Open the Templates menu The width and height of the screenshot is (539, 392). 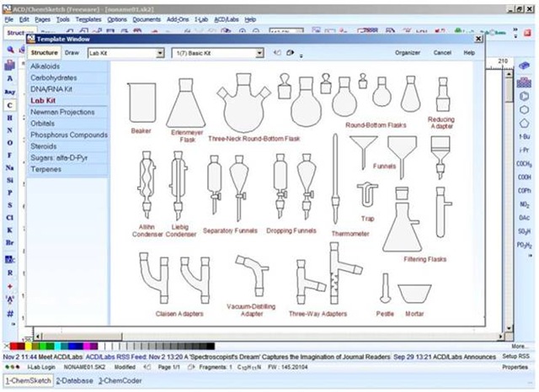click(88, 19)
